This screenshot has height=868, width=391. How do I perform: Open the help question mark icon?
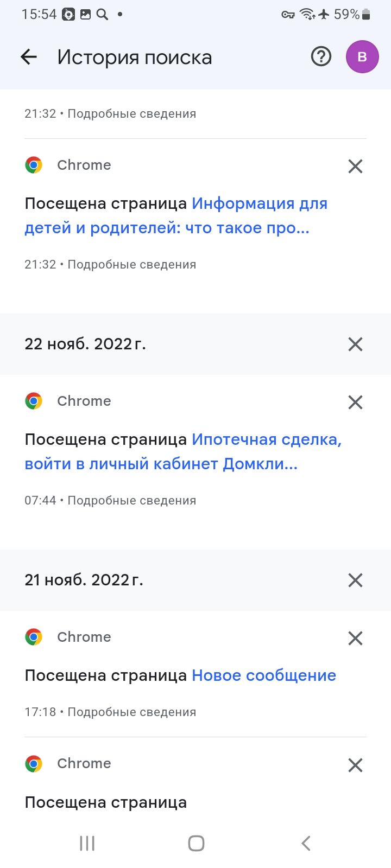[x=321, y=56]
